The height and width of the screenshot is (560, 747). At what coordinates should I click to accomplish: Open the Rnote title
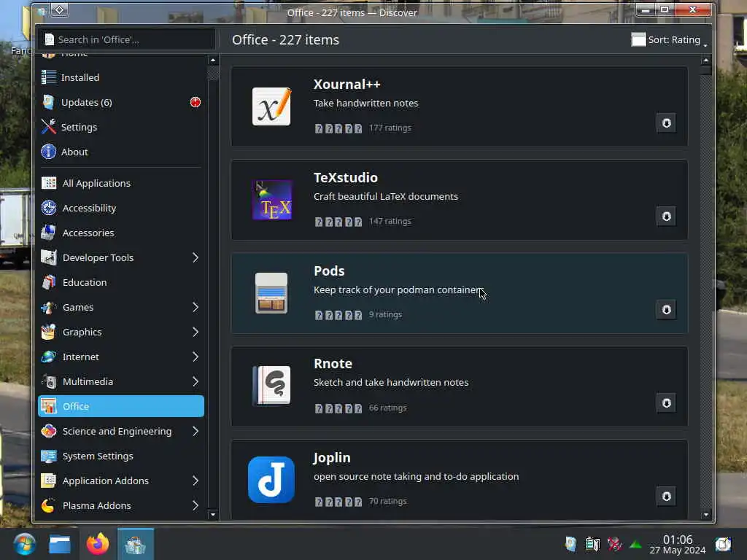pos(333,364)
